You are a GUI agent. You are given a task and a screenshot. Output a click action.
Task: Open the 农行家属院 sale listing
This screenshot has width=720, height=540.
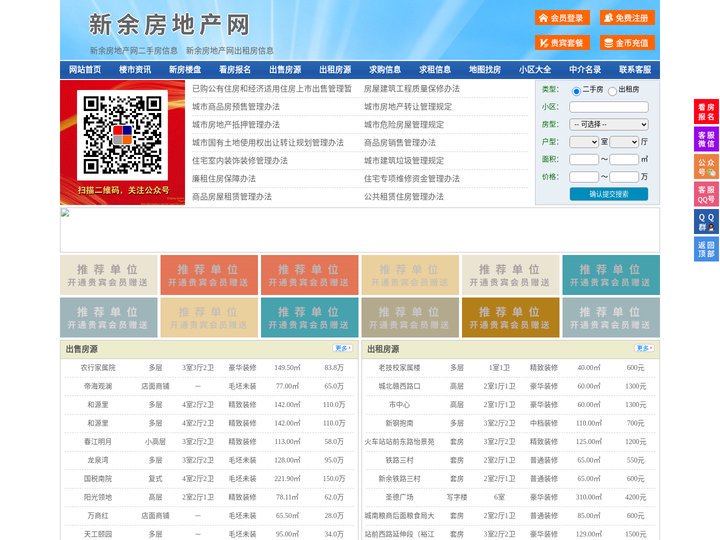[98, 368]
